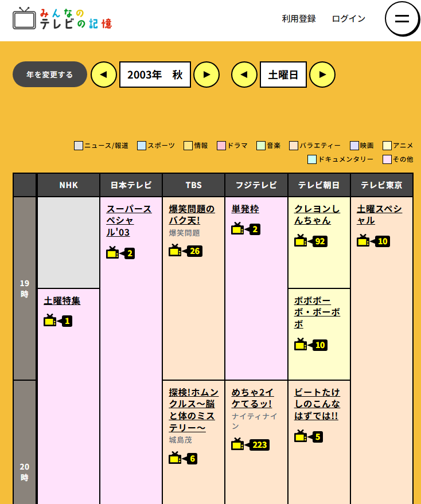Click TV memory icon under クレヨンしんちゃん
Viewport: 421px width, 504px height.
point(310,241)
